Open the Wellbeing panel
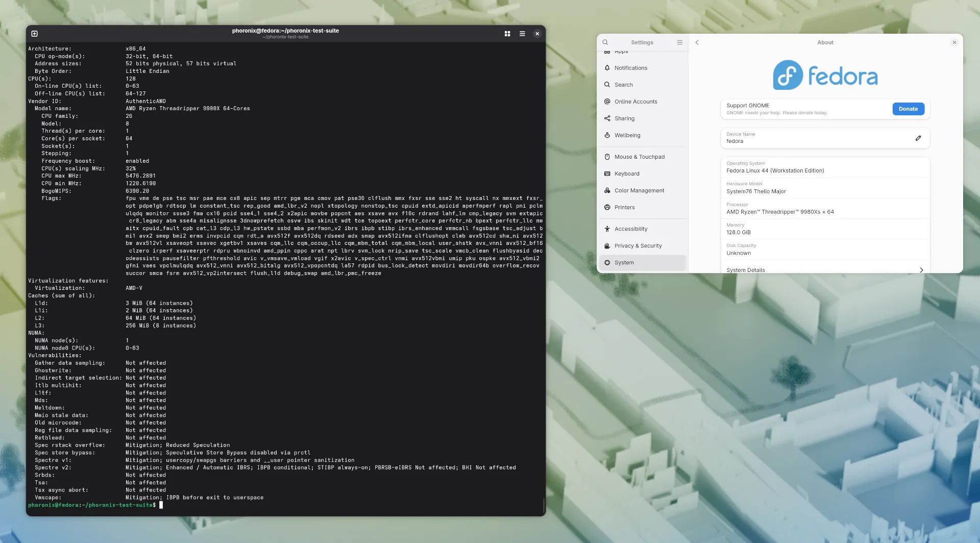 pyautogui.click(x=643, y=135)
